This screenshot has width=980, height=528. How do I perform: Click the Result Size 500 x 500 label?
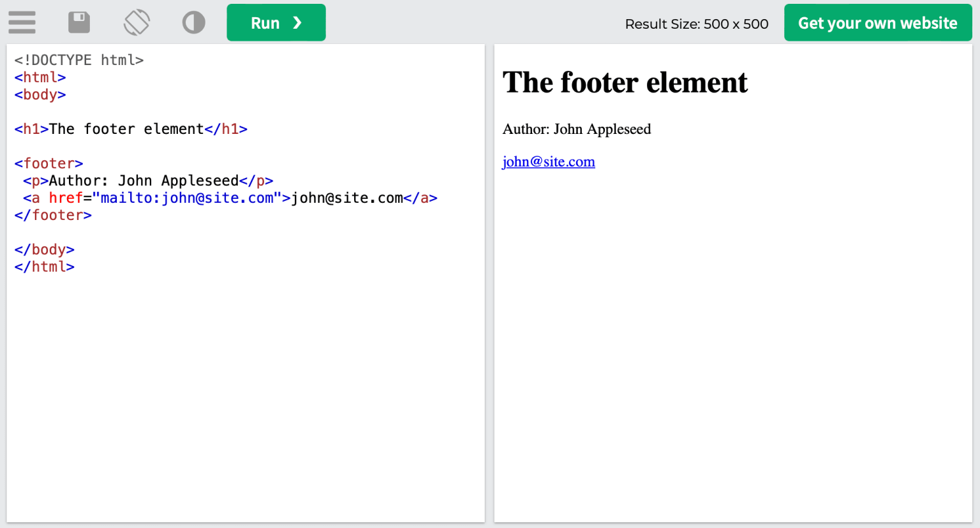click(x=696, y=24)
